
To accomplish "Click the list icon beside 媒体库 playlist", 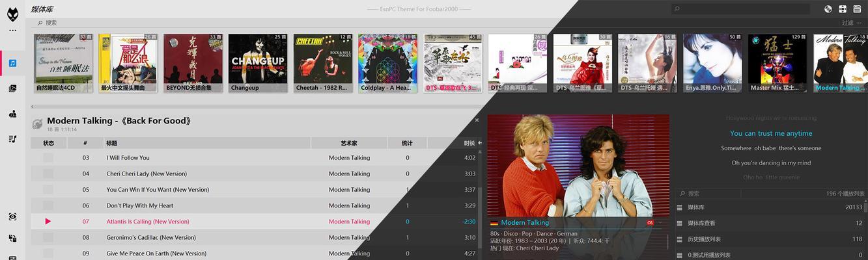I will tap(680, 207).
